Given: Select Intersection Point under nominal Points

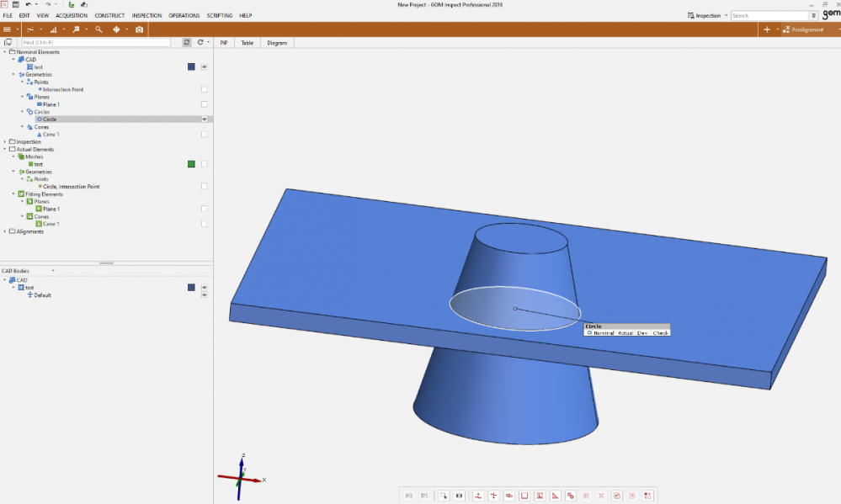Looking at the screenshot, I should 63,89.
